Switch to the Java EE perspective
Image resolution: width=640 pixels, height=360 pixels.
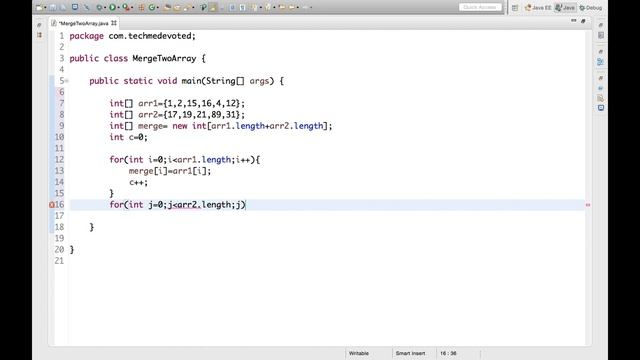[538, 7]
